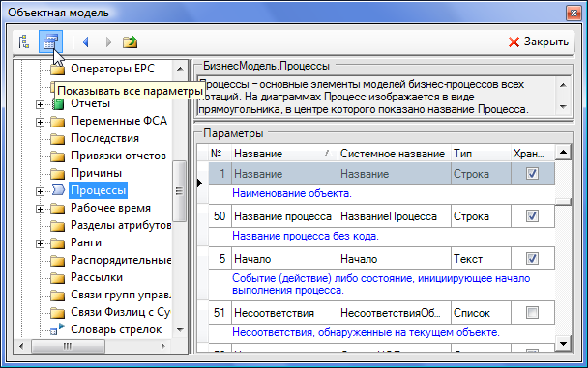Image resolution: width=588 pixels, height=368 pixels.
Task: Select the Отчеты green book icon
Action: click(58, 103)
